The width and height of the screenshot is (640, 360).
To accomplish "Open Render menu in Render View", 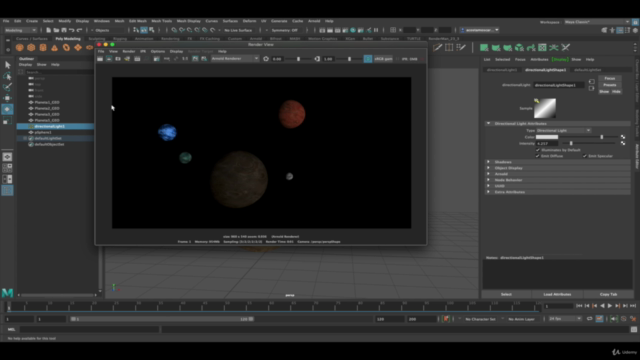I will coord(129,51).
